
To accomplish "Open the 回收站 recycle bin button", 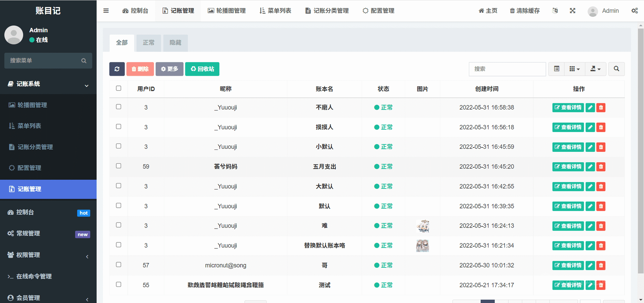I will 202,69.
